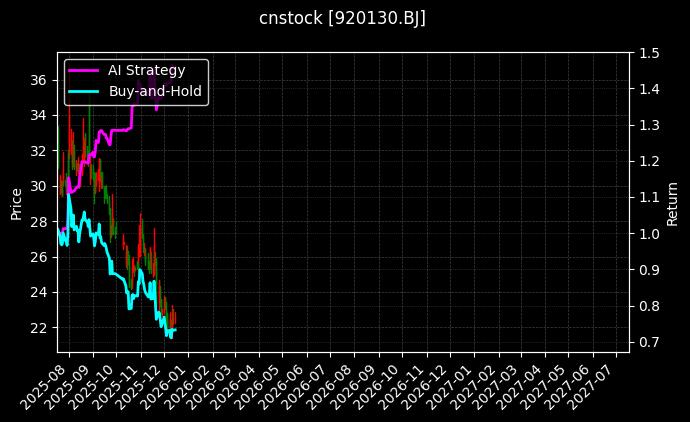Click return tick label '1.4'
The image size is (690, 422).
pyautogui.click(x=649, y=89)
